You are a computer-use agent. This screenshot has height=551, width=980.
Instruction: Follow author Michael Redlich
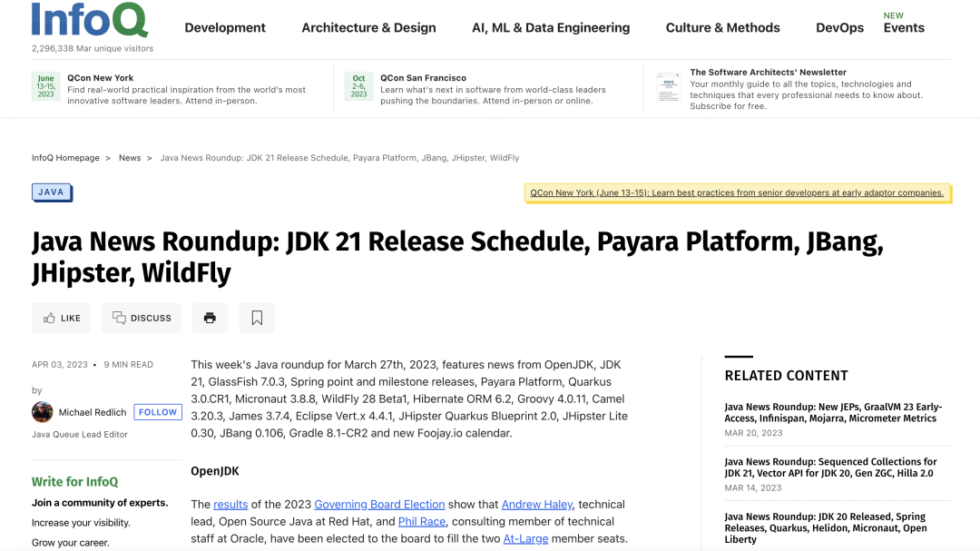coord(158,412)
